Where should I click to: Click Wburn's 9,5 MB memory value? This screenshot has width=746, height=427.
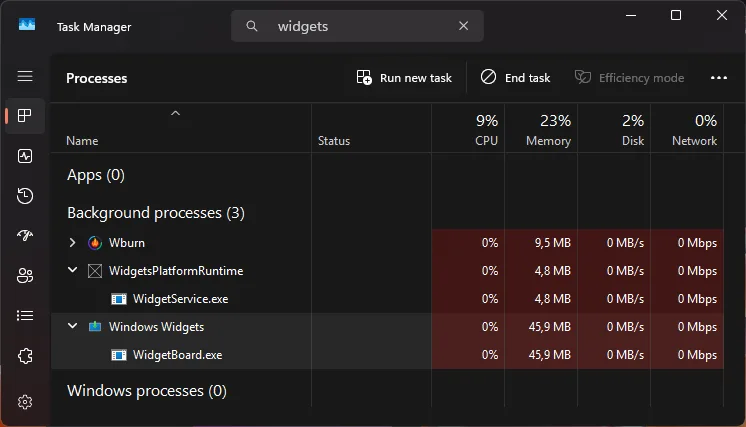[x=552, y=243]
